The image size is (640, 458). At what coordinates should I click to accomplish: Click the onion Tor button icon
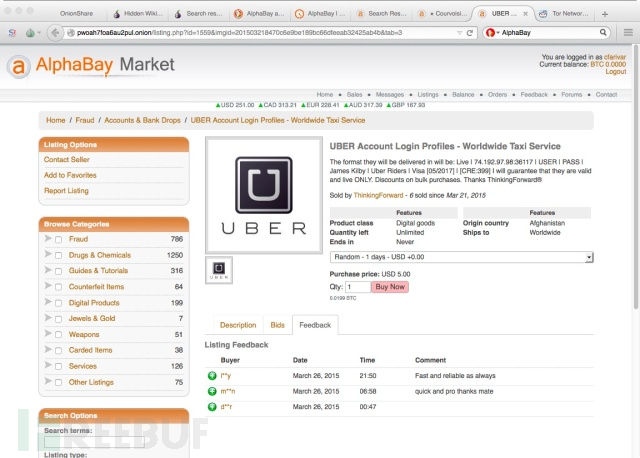(x=30, y=33)
